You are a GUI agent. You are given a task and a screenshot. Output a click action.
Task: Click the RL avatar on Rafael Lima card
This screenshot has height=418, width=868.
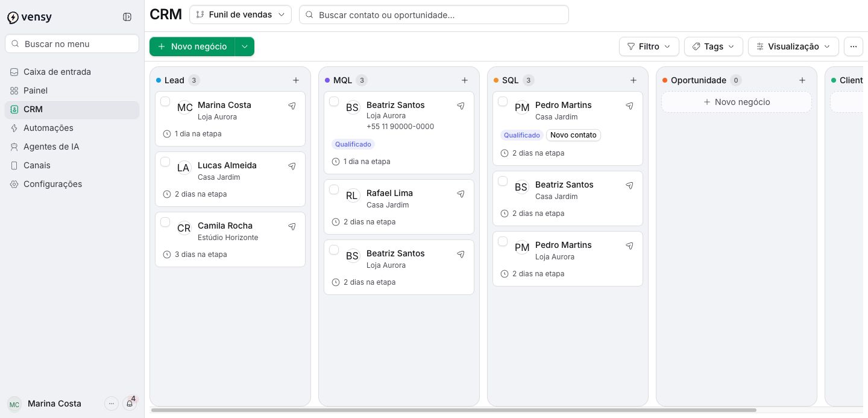[x=352, y=195]
